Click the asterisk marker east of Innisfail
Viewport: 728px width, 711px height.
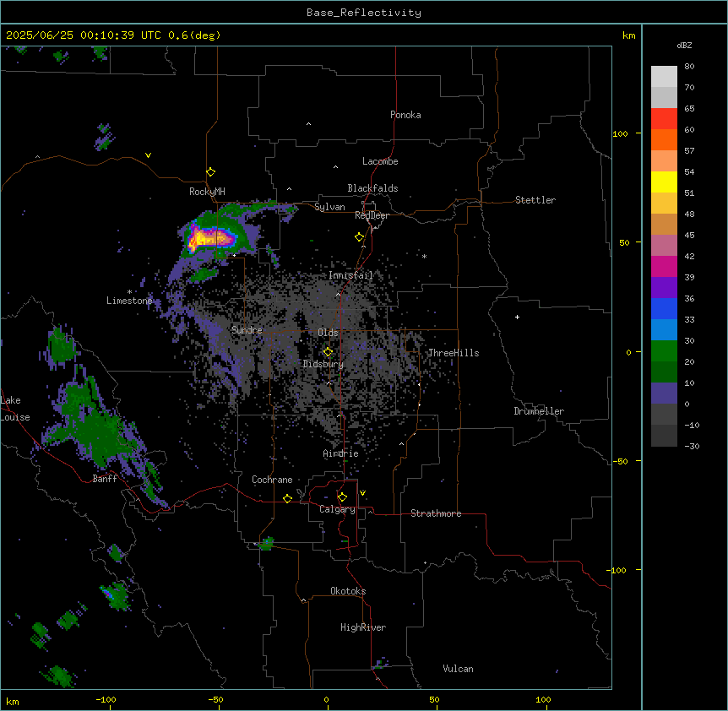coord(424,256)
